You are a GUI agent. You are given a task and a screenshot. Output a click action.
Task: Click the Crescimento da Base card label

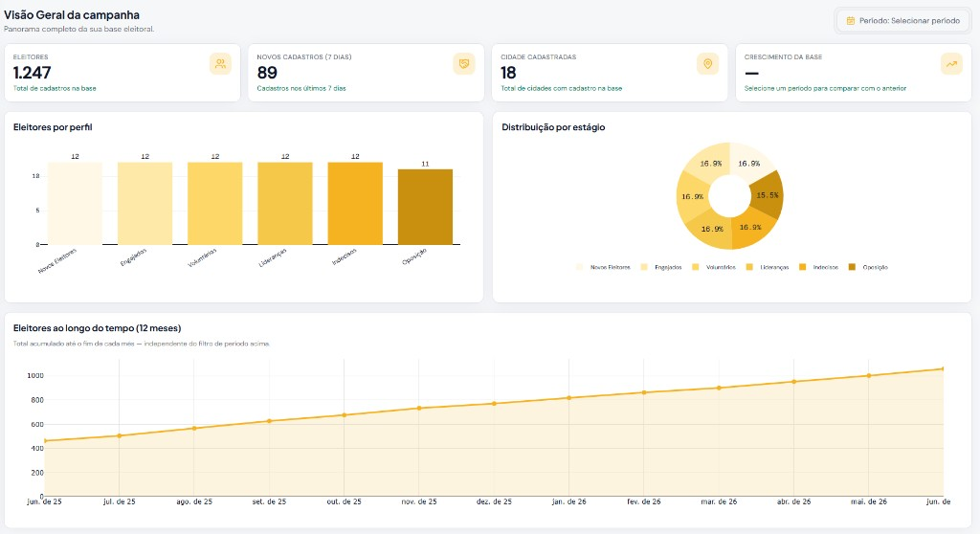click(783, 56)
